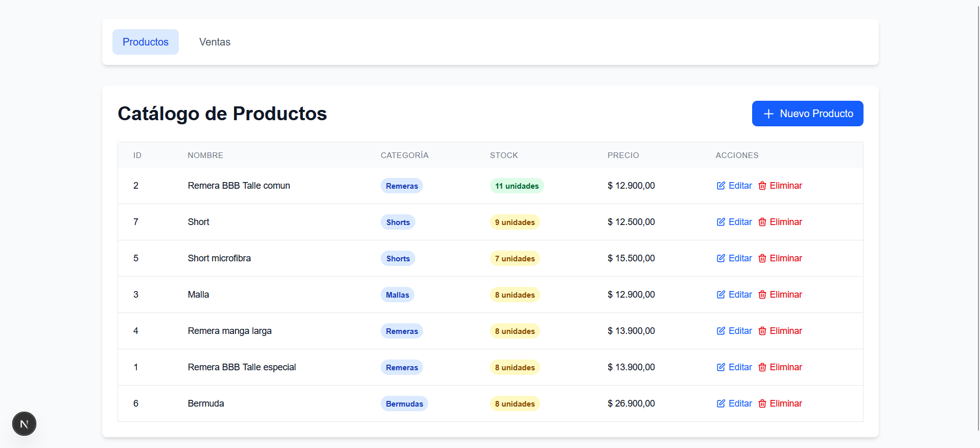Open the Next.js dev tools badge
Viewport: 980px width, 448px height.
point(24,424)
